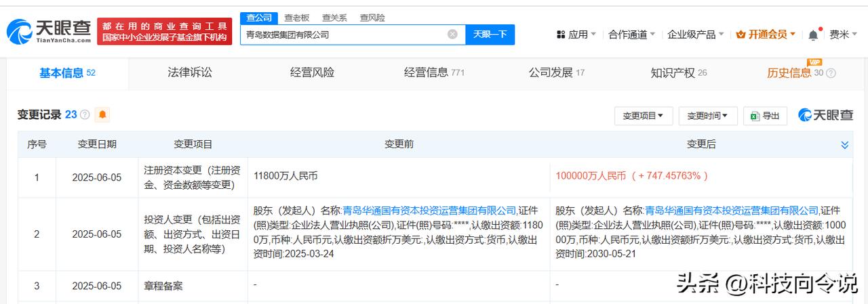The width and height of the screenshot is (868, 304).
Task: Click the 应用 grid icon in header
Action: coord(561,35)
